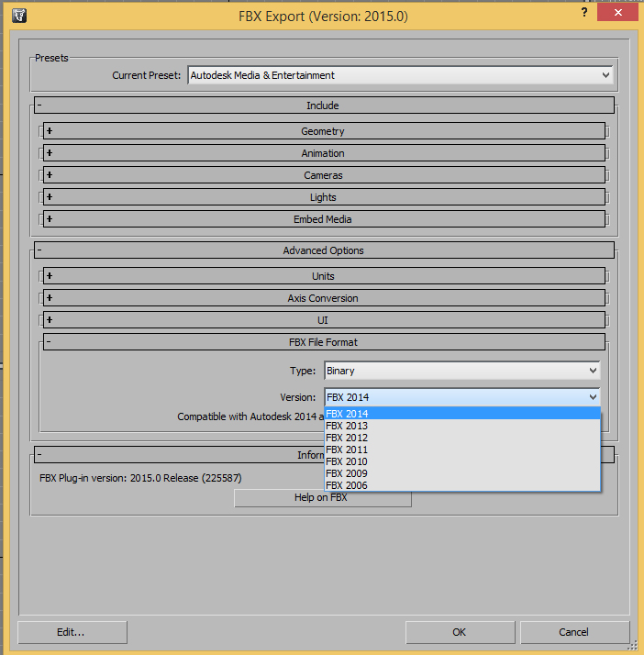Click the Compatible with Autodesk 2014 text
This screenshot has height=655, width=644.
click(x=250, y=416)
